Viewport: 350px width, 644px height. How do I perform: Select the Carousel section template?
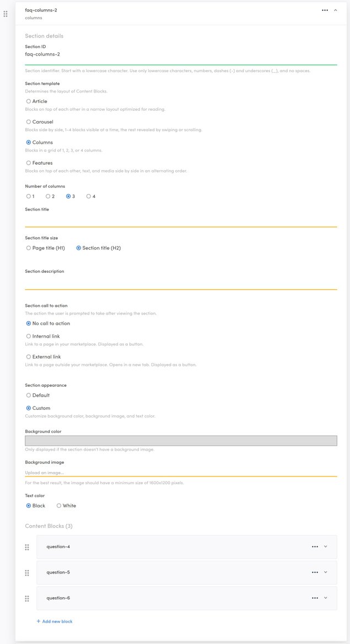click(x=29, y=122)
